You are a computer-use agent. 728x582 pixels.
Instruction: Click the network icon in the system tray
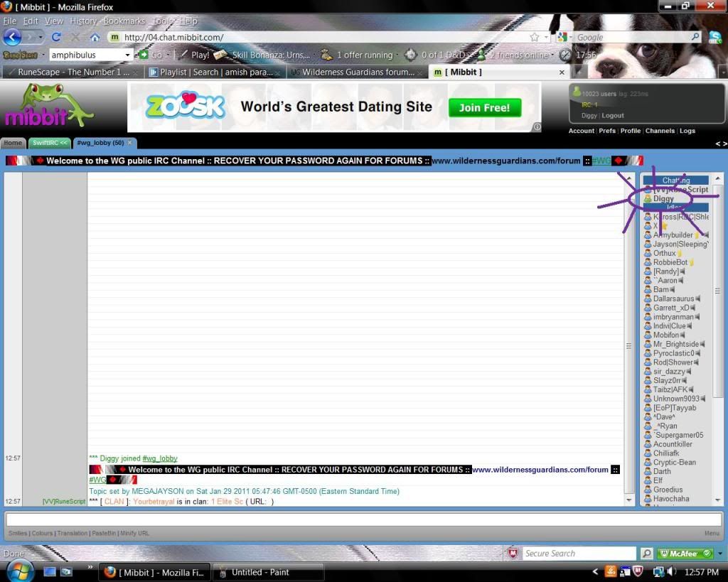click(x=658, y=572)
